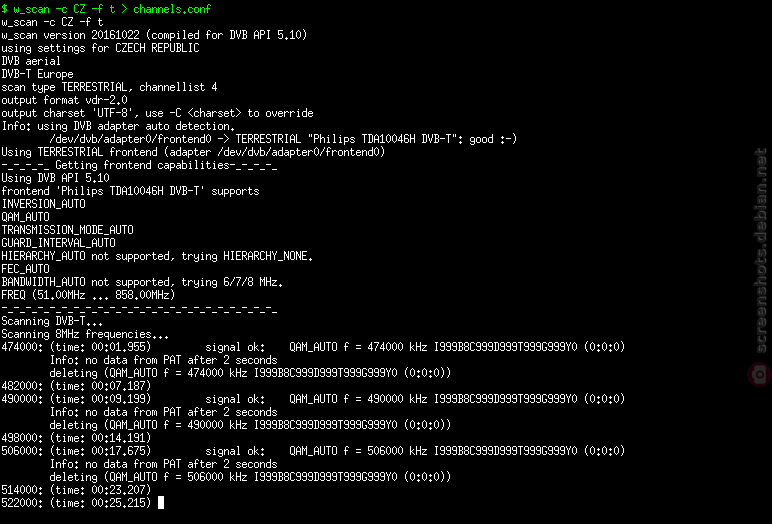Click the '506000:' frequency entry
Screen dimensions: 772x524
[22, 451]
